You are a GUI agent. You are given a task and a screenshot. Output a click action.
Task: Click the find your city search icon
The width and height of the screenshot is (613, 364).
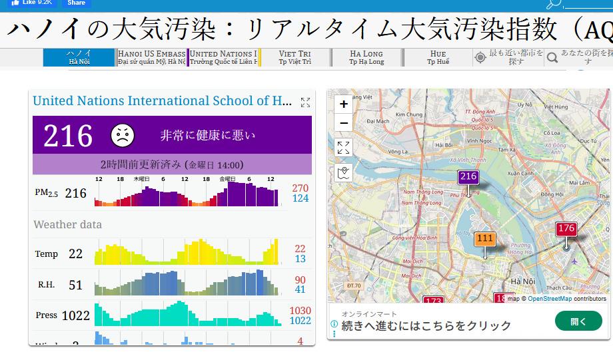552,58
